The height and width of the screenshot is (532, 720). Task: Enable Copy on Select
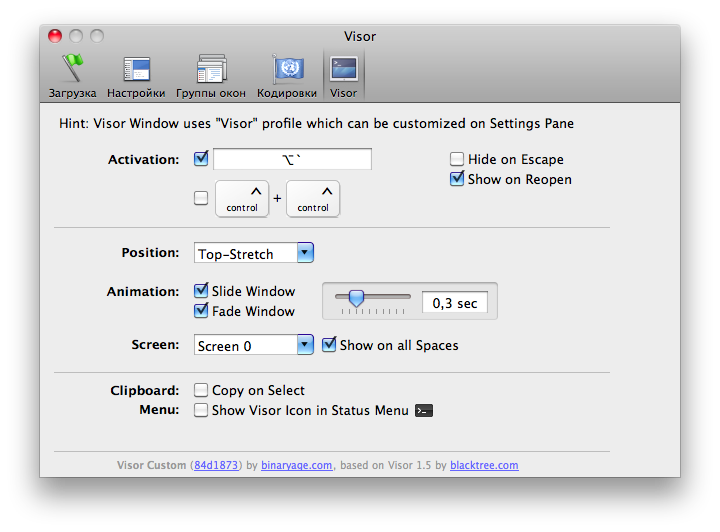click(201, 390)
